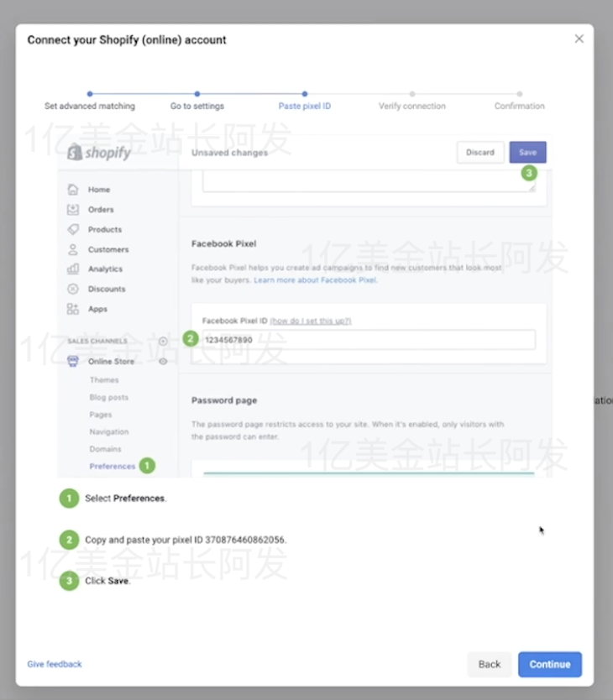Click the Discard button in the Shopify preview
613x700 pixels.
click(x=480, y=152)
